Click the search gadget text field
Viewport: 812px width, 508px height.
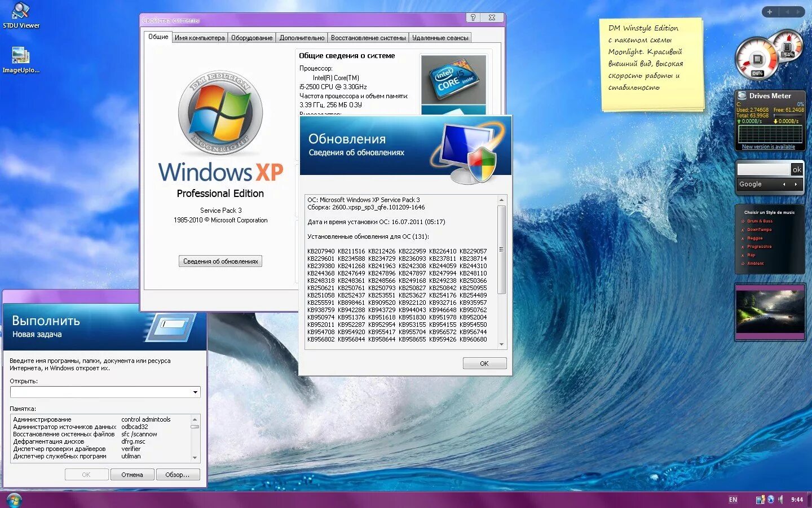[764, 169]
